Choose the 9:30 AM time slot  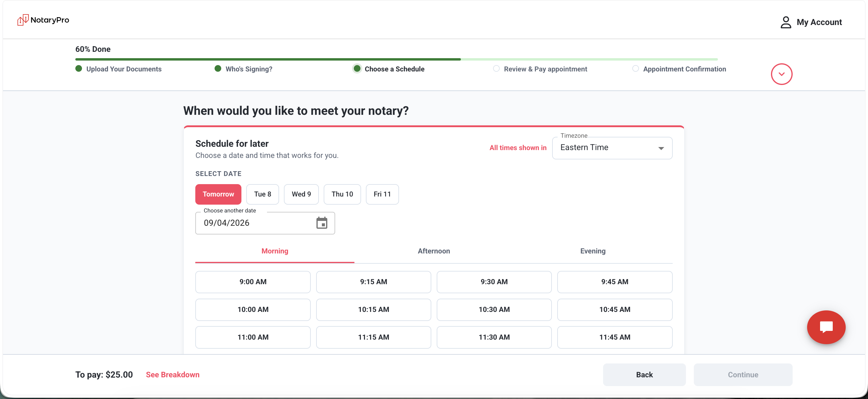click(x=494, y=282)
